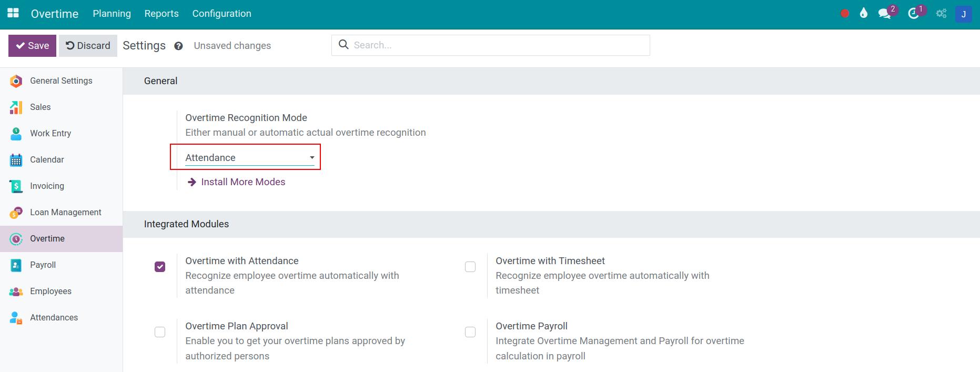Click the water drop icon in top bar
The image size is (980, 372).
863,14
